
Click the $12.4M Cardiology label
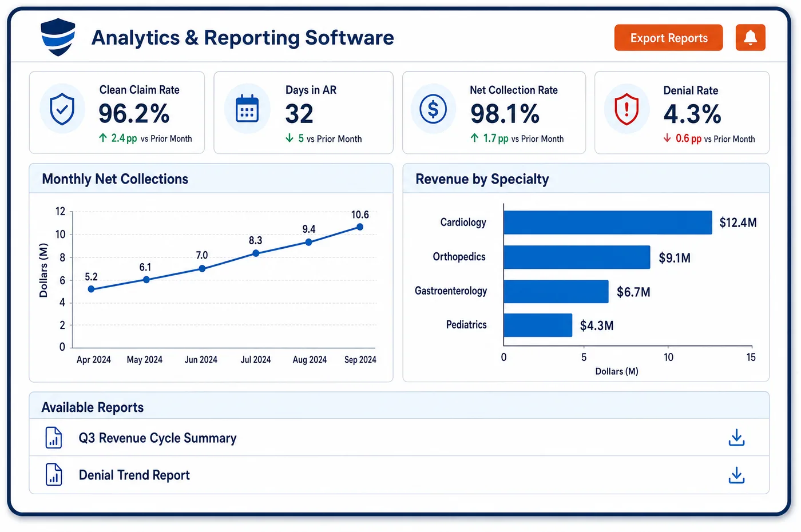738,223
